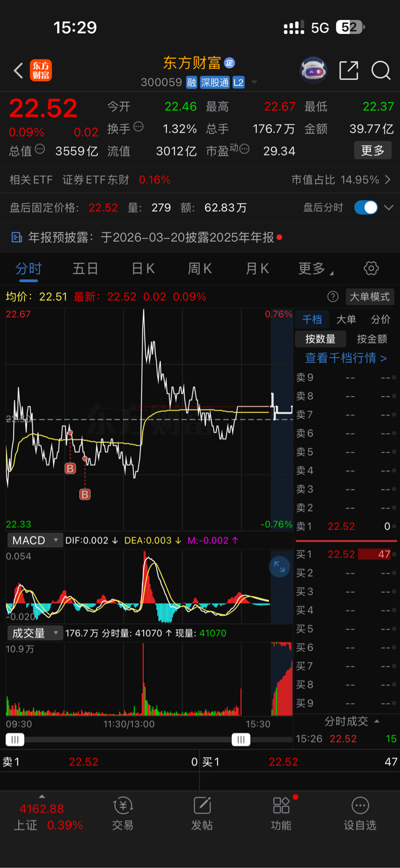Screen dimensions: 400x868
Task: Tap the 买9 bid row
Action: coord(346,703)
